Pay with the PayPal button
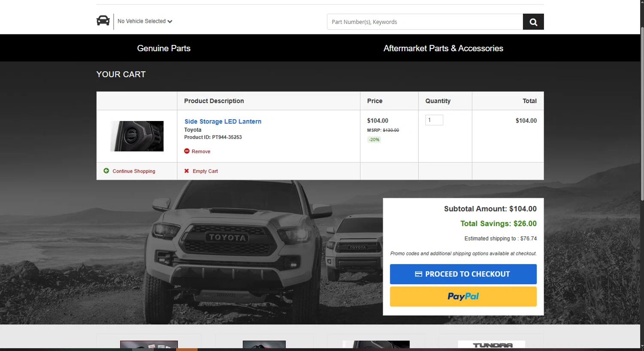Viewport: 644px width, 351px height. coord(463,297)
